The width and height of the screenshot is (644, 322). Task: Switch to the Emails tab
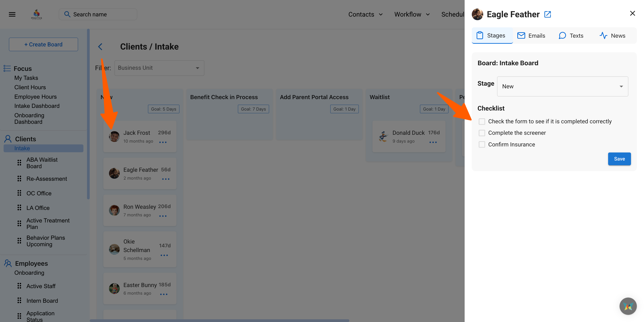(531, 35)
